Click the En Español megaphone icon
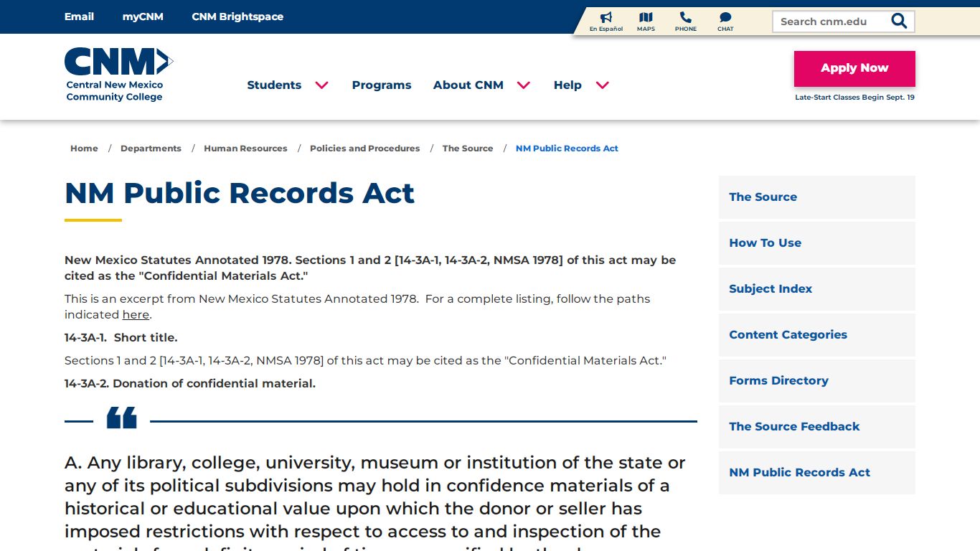Screen dimensions: 980x551 pyautogui.click(x=606, y=17)
